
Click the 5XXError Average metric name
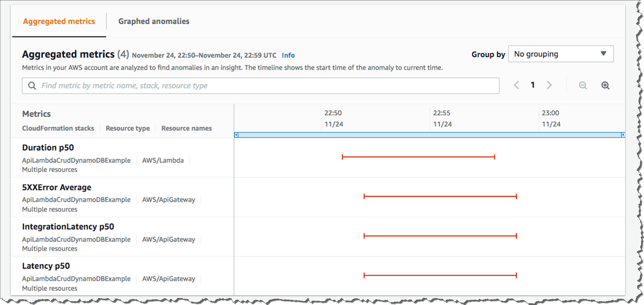56,188
